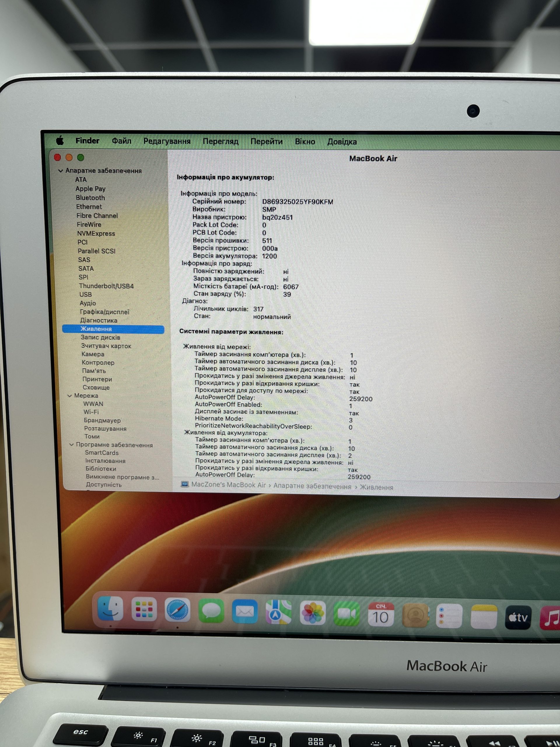Click battery capacity value 6067
Screen dimensions: 560x747
pos(290,287)
